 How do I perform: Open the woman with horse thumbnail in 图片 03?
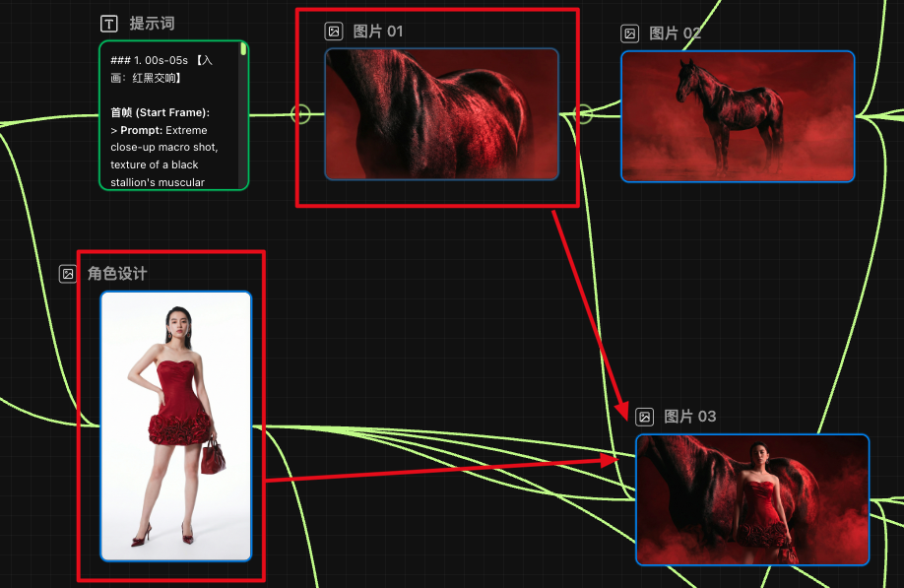pos(751,499)
